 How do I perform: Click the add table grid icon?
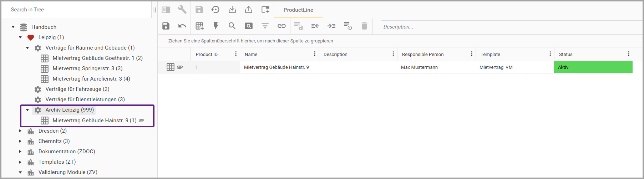(199, 26)
